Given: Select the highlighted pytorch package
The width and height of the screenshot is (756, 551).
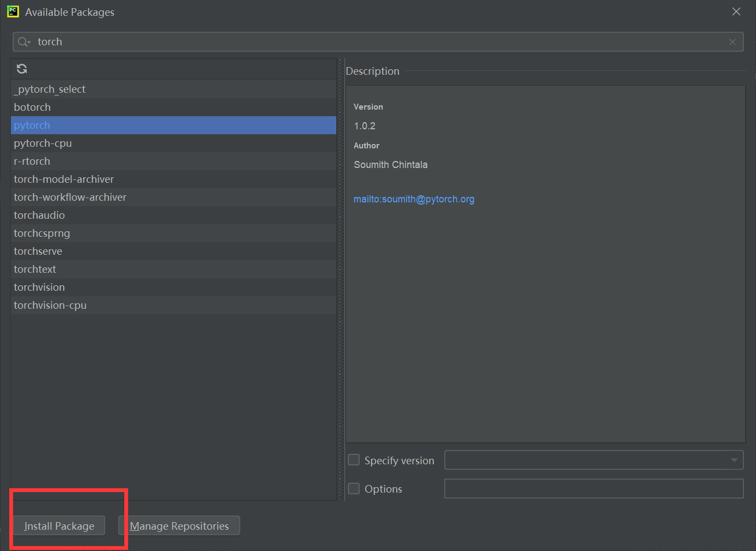Looking at the screenshot, I should point(173,125).
